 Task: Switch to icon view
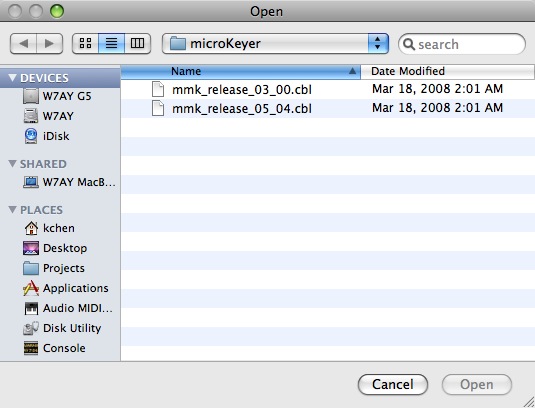tap(85, 43)
